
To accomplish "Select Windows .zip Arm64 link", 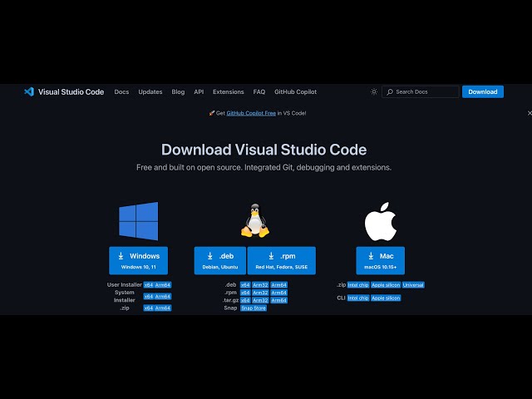I will [163, 308].
